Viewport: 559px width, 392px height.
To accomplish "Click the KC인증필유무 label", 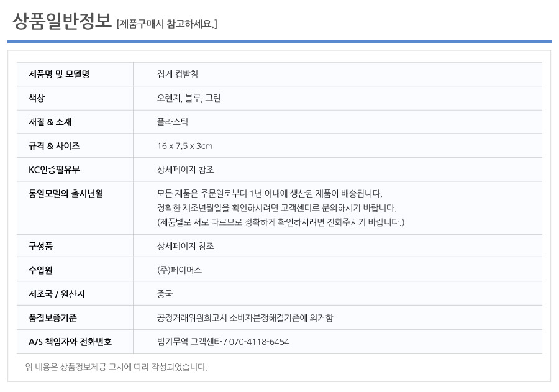I will pos(54,170).
